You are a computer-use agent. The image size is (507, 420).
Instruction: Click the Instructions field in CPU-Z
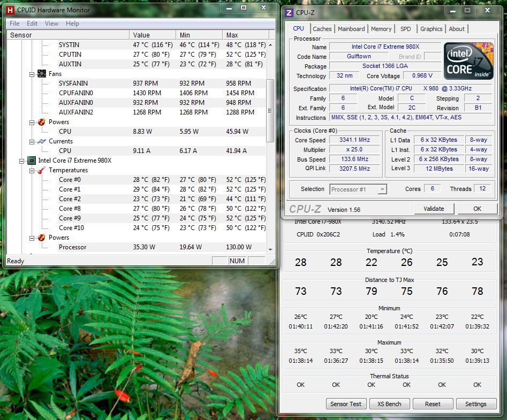(x=411, y=117)
